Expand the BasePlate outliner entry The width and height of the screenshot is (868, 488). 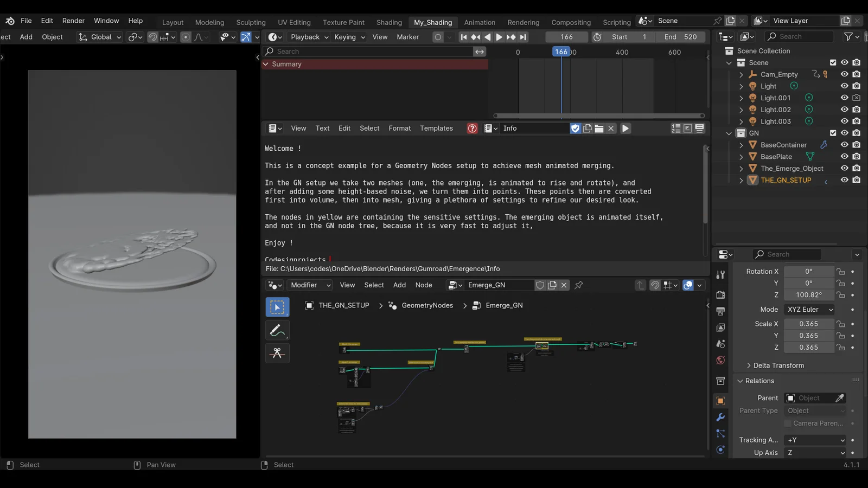(741, 157)
